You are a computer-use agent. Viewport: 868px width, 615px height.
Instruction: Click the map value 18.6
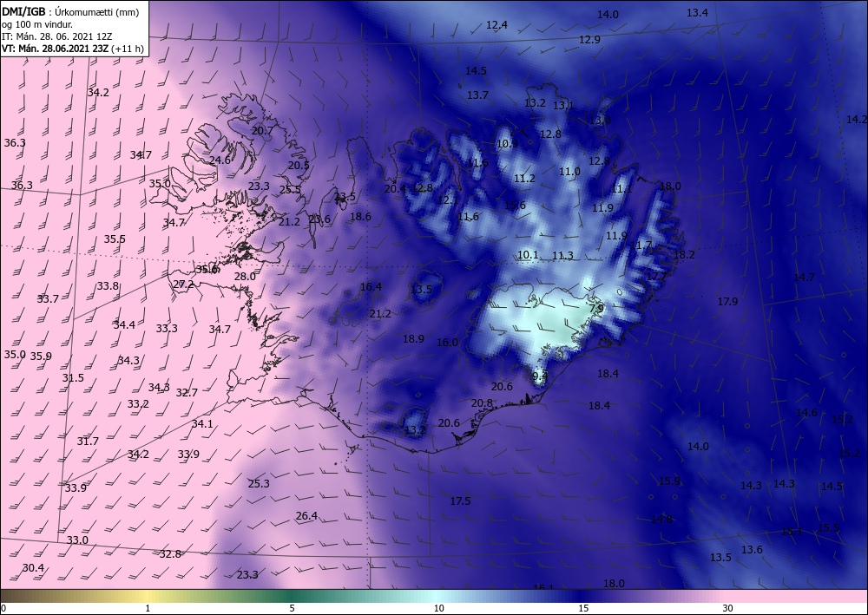[360, 217]
